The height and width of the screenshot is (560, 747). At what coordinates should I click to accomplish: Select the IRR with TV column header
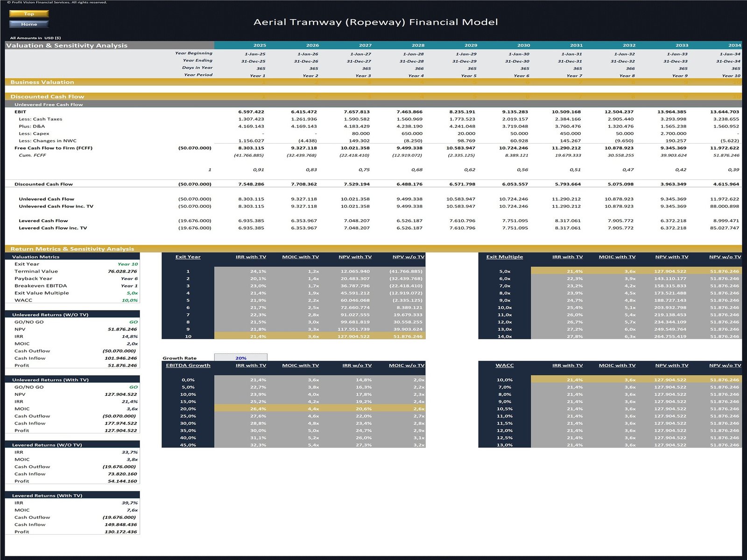tap(251, 257)
